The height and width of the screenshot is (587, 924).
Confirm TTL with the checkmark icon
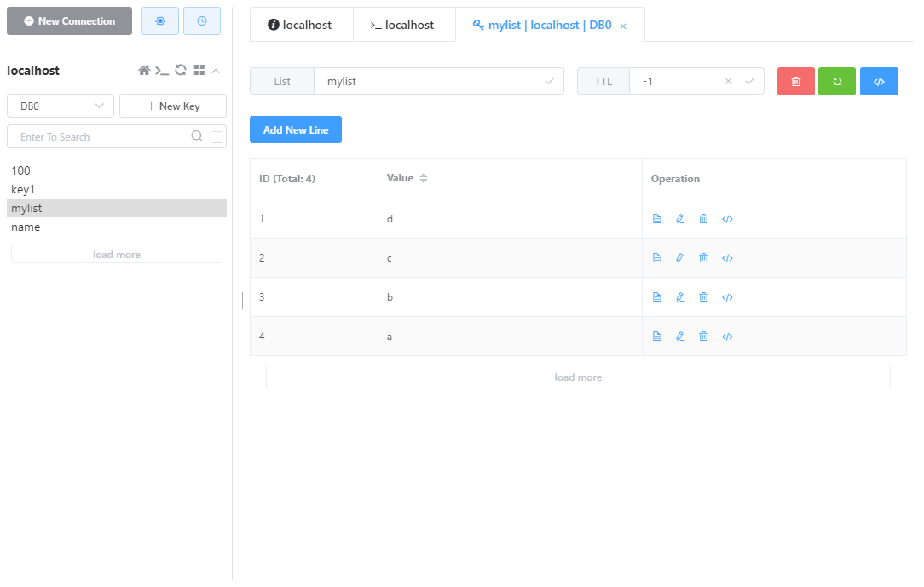[749, 81]
